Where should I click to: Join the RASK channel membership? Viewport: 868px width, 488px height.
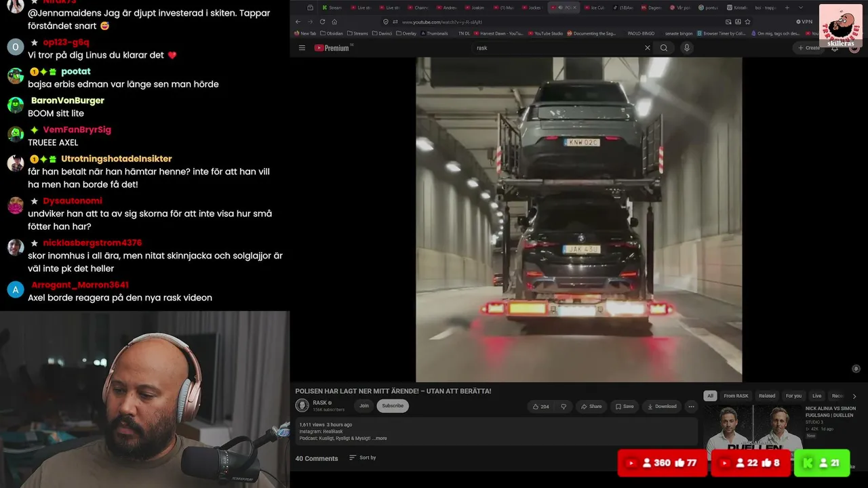pos(364,406)
